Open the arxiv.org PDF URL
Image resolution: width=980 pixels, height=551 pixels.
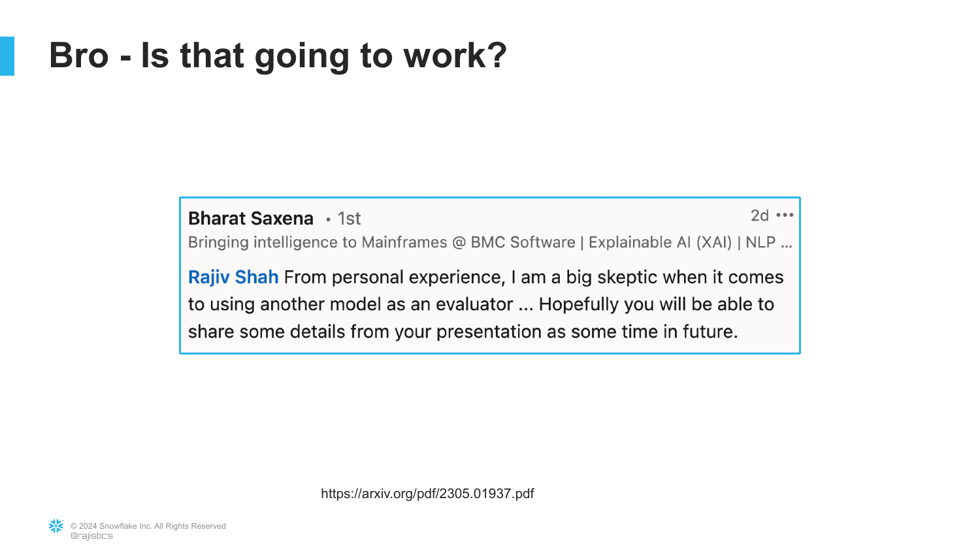[427, 494]
